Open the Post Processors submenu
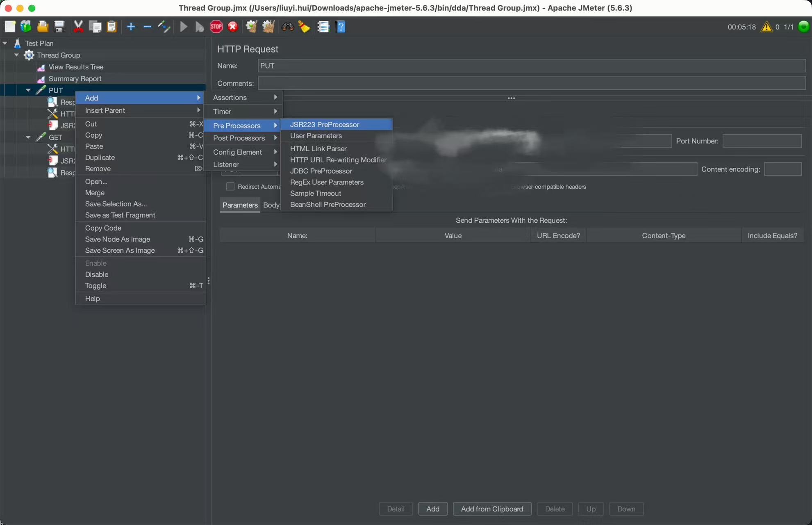The width and height of the screenshot is (812, 525). pos(239,138)
